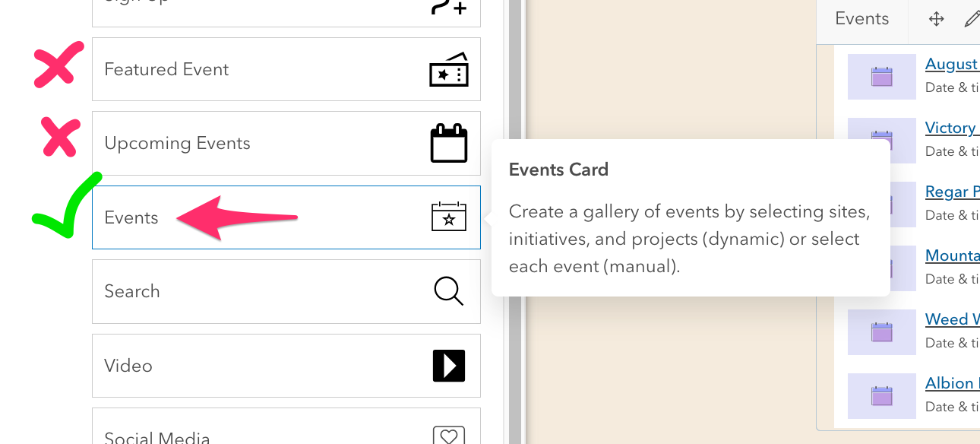The image size is (980, 444).
Task: Click the Search magnifying glass icon
Action: (448, 291)
